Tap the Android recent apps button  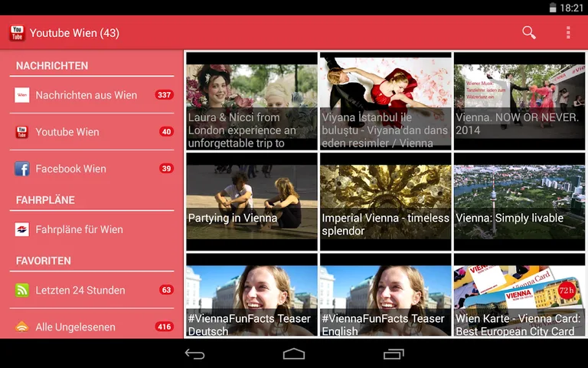(x=394, y=353)
